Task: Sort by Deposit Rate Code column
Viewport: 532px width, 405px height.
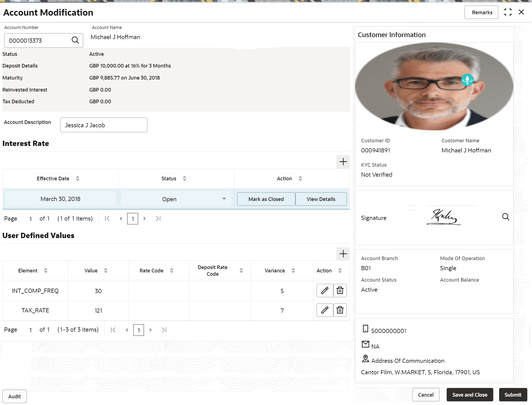Action: [x=241, y=271]
